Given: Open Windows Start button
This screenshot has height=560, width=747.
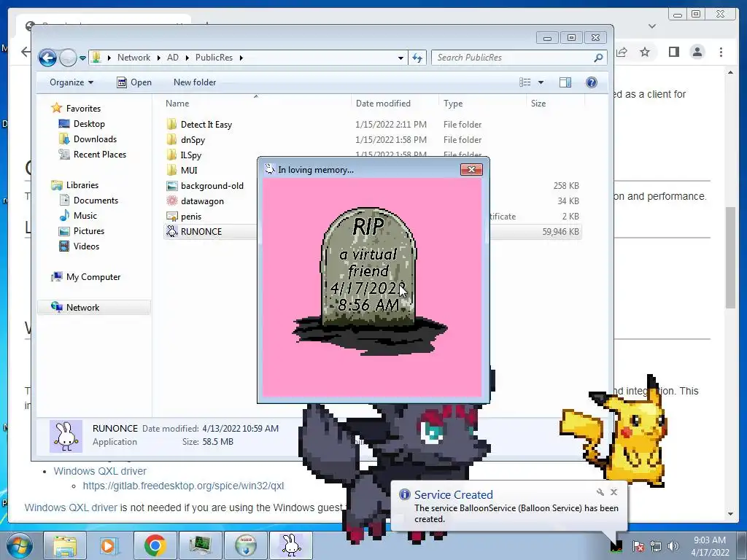Looking at the screenshot, I should click(19, 545).
